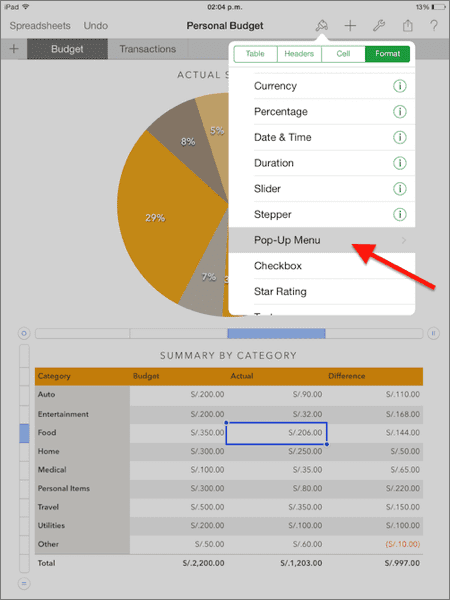Screen dimensions: 450x600
Task: Show Percentage format info
Action: pyautogui.click(x=400, y=112)
